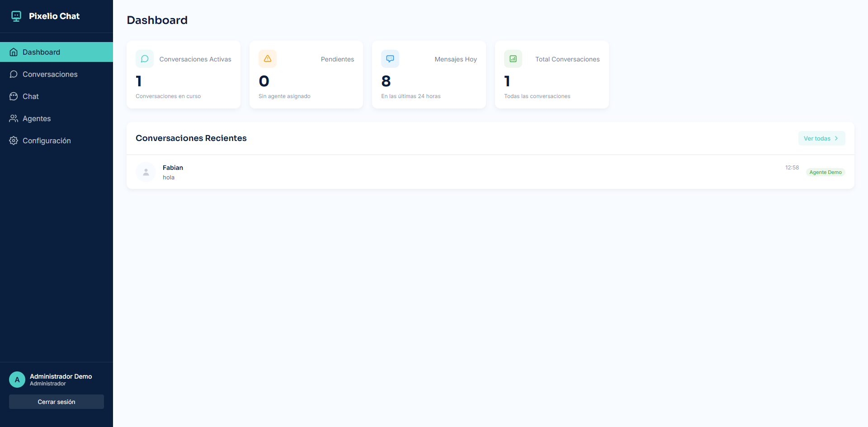Click the 'En las últimas 24 horas' text
868x427 pixels.
pyautogui.click(x=410, y=96)
